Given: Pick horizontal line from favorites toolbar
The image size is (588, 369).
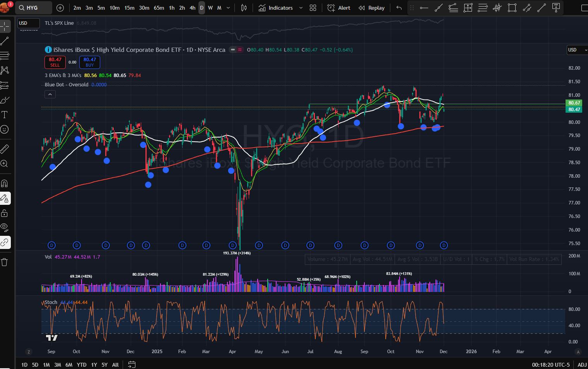Looking at the screenshot, I should coord(424,8).
